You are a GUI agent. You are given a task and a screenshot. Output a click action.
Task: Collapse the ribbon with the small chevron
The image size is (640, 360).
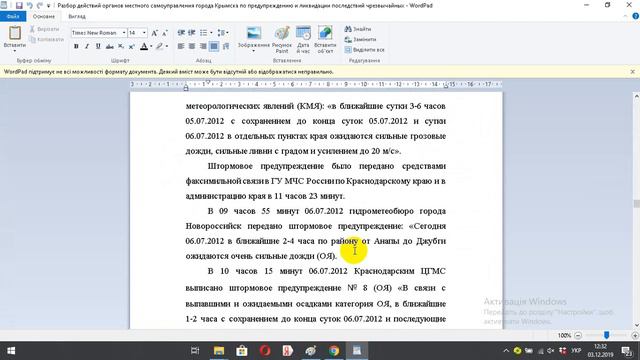pyautogui.click(x=626, y=16)
